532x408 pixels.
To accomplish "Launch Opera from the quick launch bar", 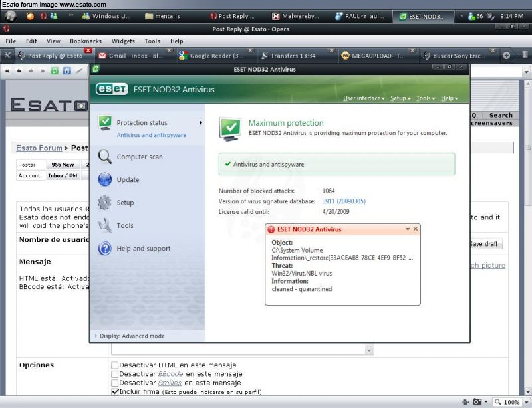I will 43,16.
